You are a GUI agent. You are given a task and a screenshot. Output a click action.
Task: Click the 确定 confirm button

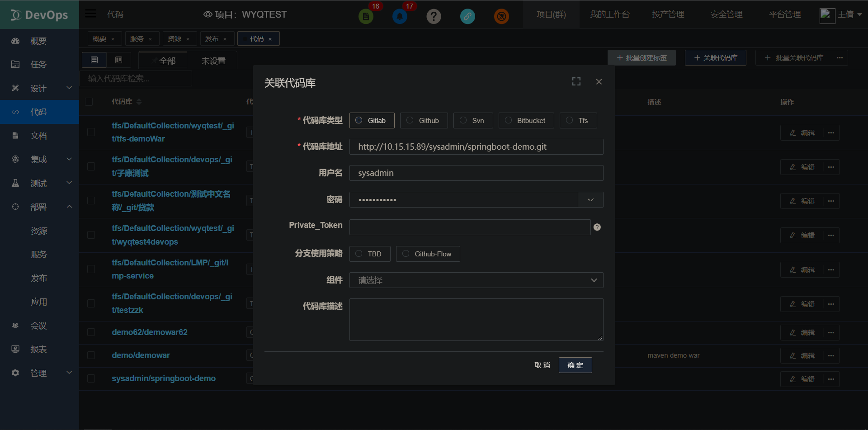(x=575, y=365)
